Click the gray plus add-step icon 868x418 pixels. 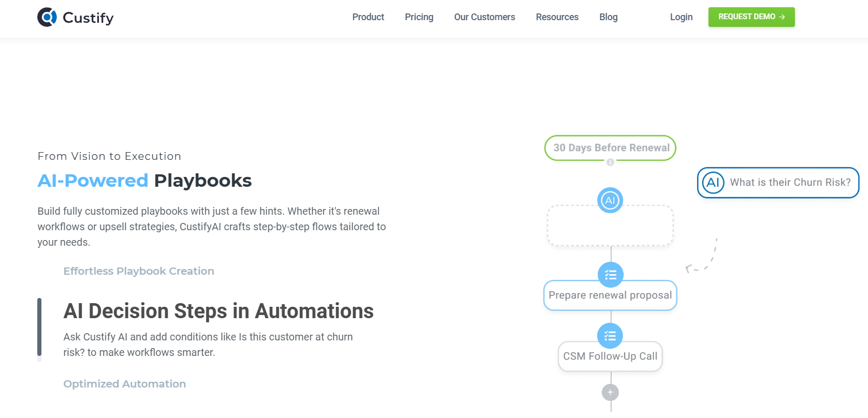tap(611, 393)
